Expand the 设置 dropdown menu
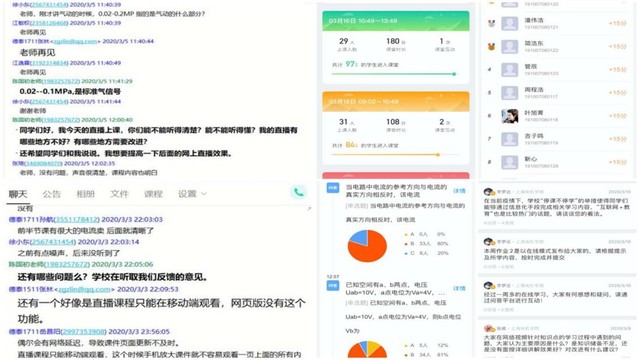 [x=192, y=194]
